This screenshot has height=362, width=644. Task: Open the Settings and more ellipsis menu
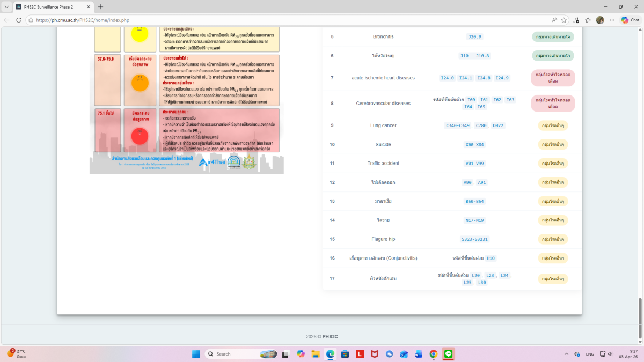612,20
